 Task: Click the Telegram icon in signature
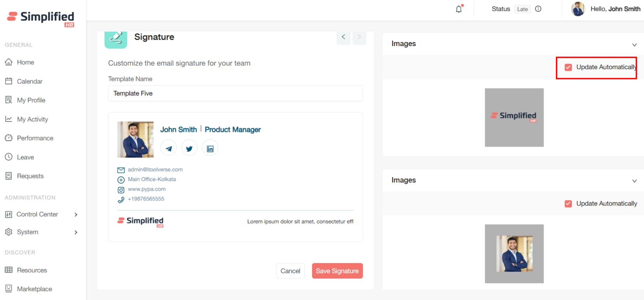click(169, 148)
